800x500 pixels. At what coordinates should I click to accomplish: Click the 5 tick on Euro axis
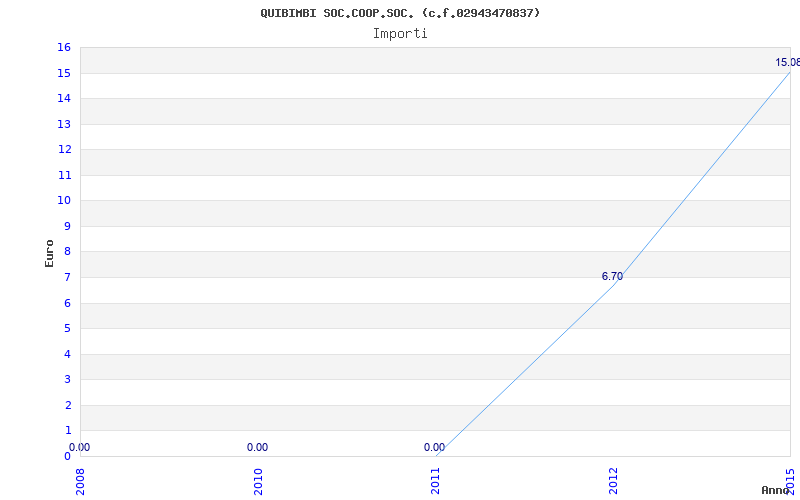[67, 329]
